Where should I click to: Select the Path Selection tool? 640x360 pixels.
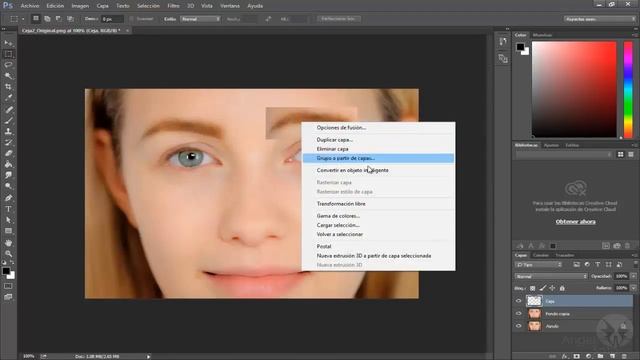8,220
